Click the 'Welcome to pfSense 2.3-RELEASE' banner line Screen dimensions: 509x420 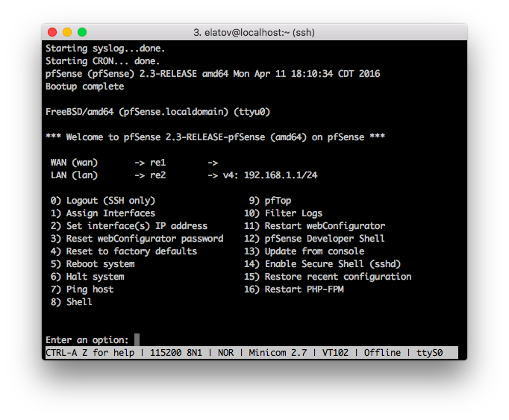point(215,137)
